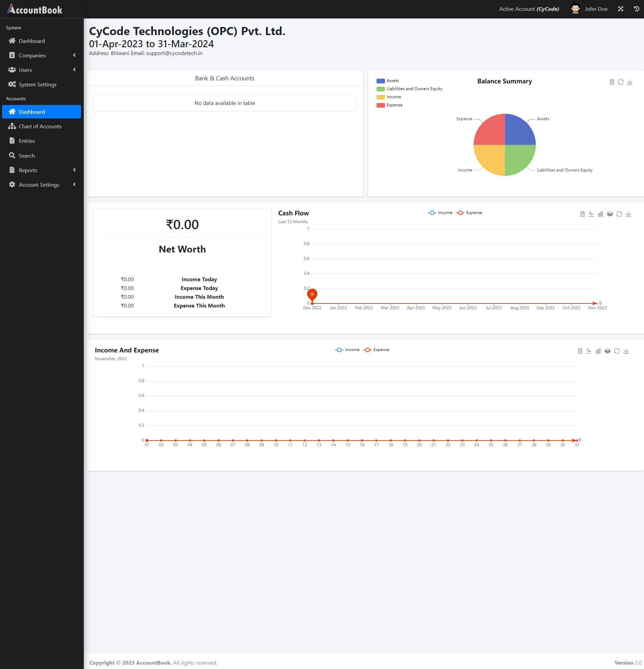Switch Cash Flow chart to line view
The width and height of the screenshot is (644, 669).
coord(591,214)
